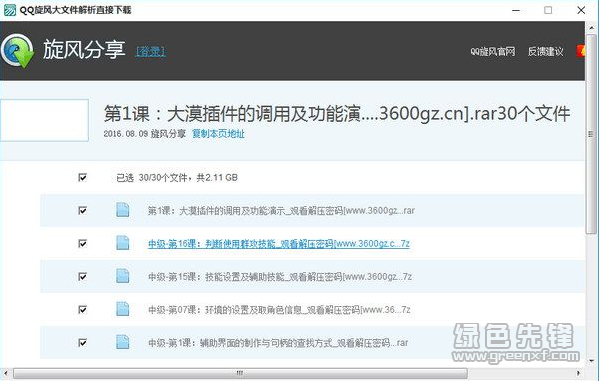Image resolution: width=601 pixels, height=381 pixels.
Task: Click the horizontal scrollbar right arrow
Action: pyautogui.click(x=578, y=373)
